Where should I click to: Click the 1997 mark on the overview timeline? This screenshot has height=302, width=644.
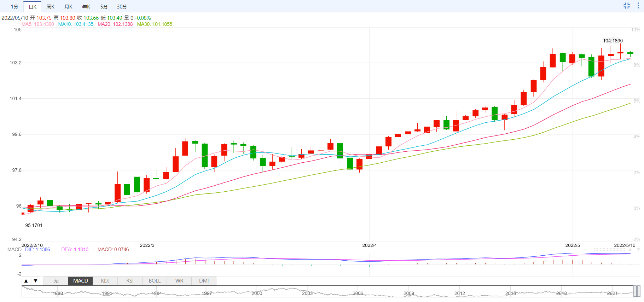click(x=207, y=294)
